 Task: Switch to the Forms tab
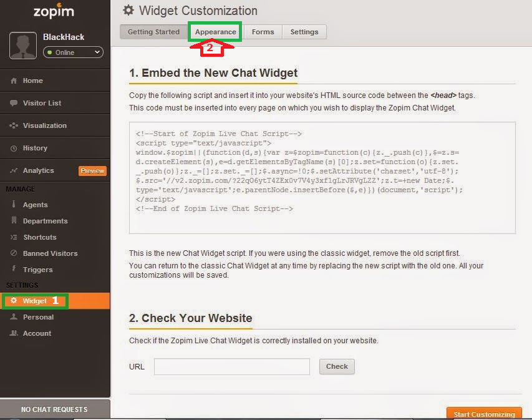263,32
